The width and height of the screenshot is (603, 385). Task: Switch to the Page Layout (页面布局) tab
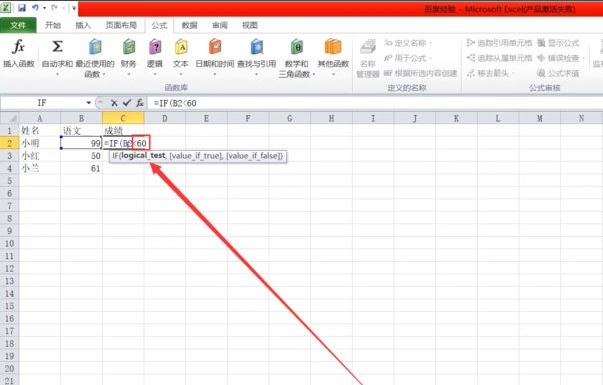pyautogui.click(x=121, y=25)
